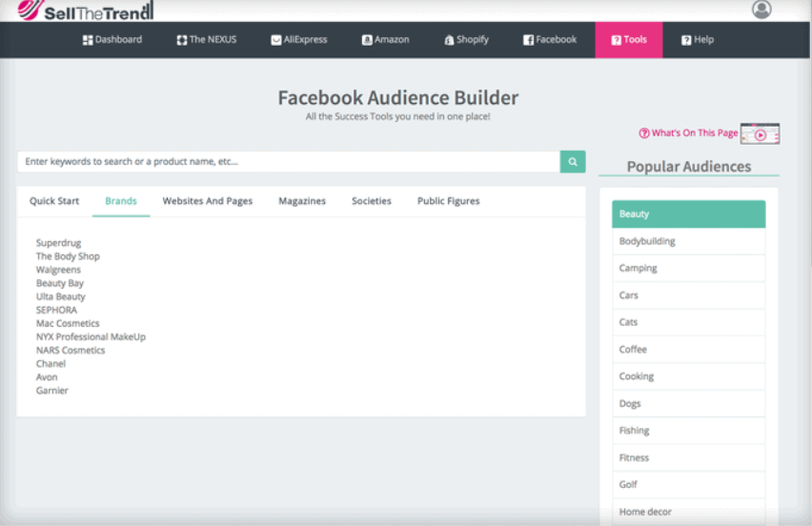This screenshot has height=526, width=812.
Task: Select The Body Shop brand
Action: [68, 256]
